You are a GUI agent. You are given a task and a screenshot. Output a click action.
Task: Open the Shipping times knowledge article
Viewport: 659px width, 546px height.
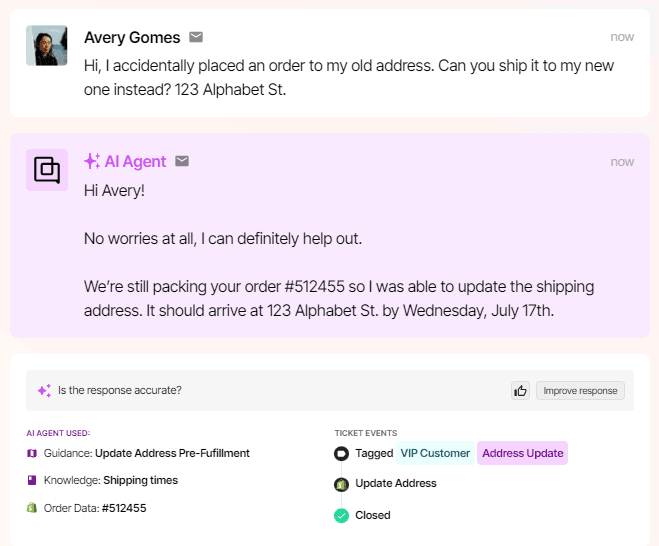tap(140, 480)
